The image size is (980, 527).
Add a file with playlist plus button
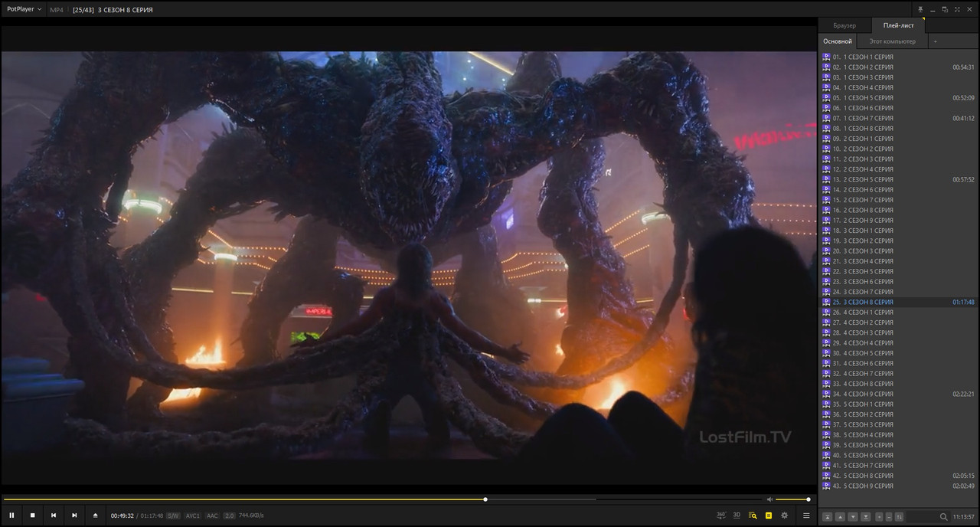tap(879, 517)
